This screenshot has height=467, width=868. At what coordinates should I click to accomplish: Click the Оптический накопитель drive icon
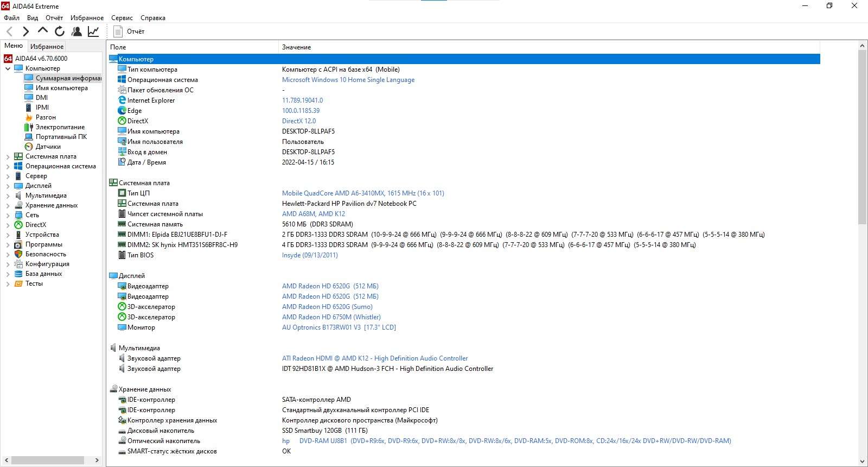tap(122, 441)
